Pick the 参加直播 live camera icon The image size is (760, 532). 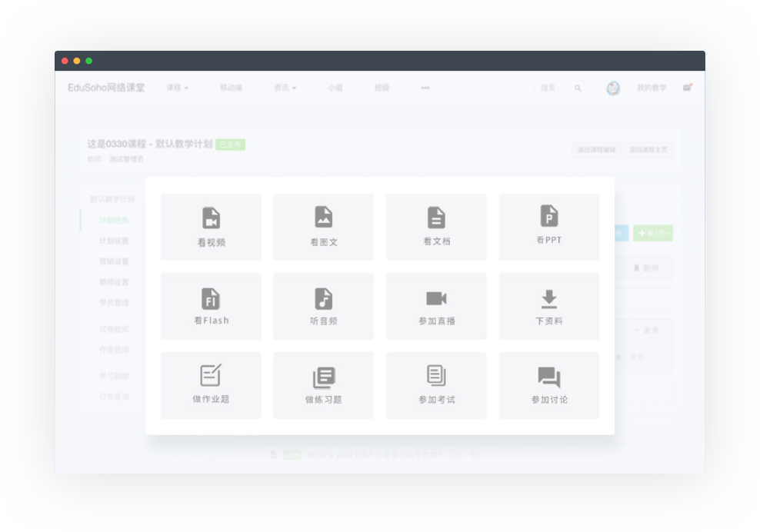coord(436,298)
